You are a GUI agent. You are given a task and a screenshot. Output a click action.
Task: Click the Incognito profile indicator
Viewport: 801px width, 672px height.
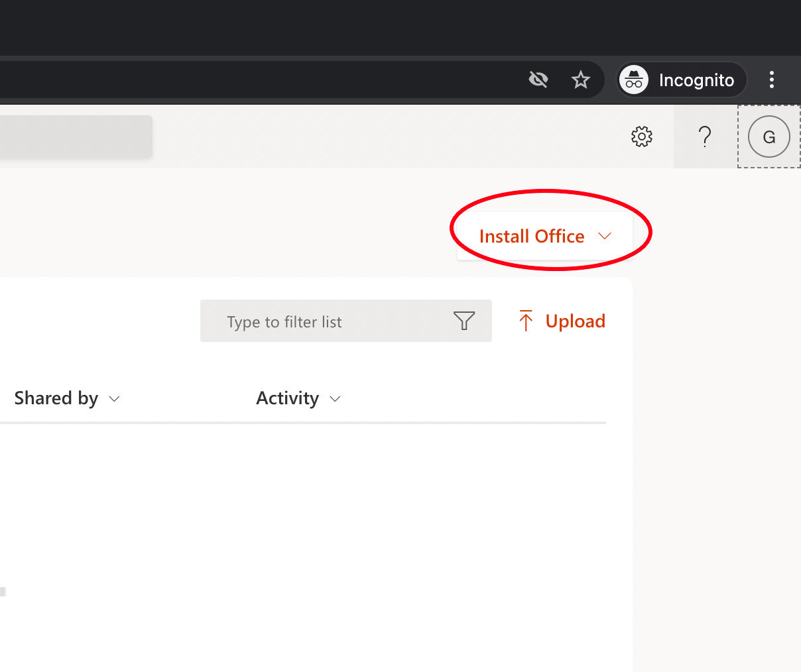(682, 80)
